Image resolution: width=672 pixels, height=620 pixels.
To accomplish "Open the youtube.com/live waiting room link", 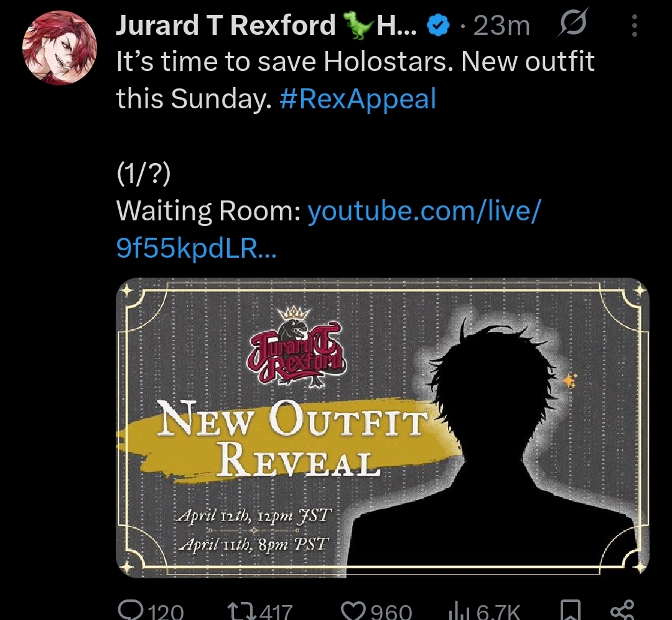I will (329, 229).
